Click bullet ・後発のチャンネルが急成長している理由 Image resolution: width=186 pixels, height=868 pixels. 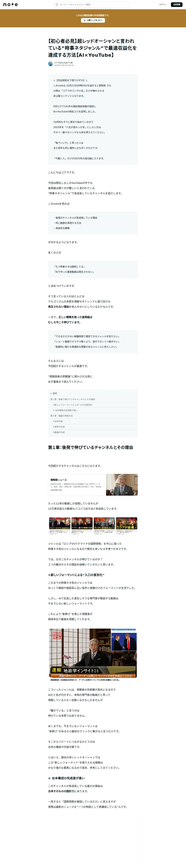[x=75, y=218]
